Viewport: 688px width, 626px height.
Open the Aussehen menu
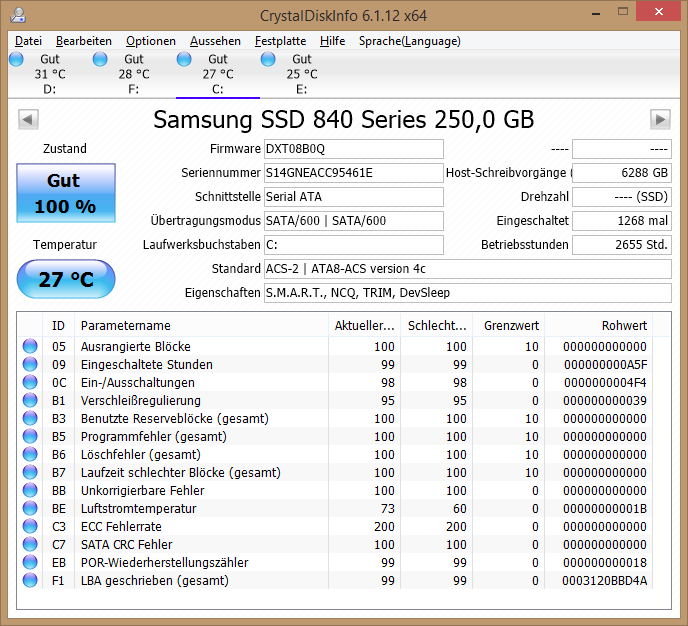[215, 41]
